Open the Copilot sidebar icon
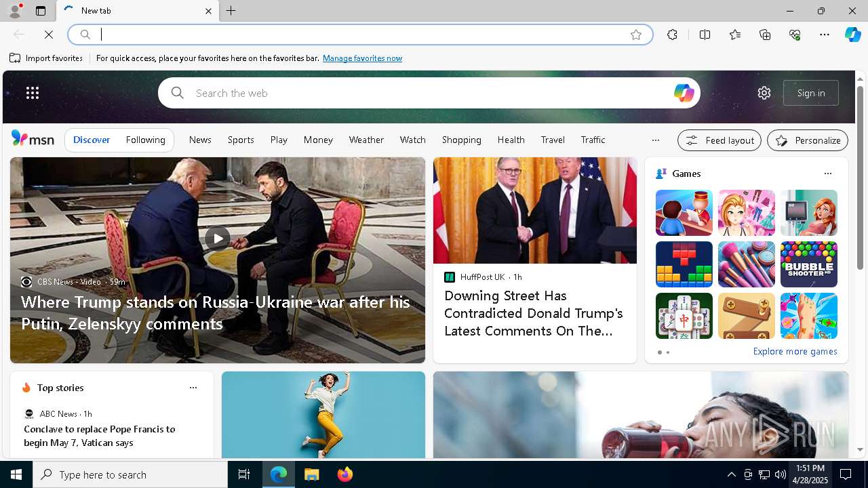868x488 pixels. coord(852,35)
